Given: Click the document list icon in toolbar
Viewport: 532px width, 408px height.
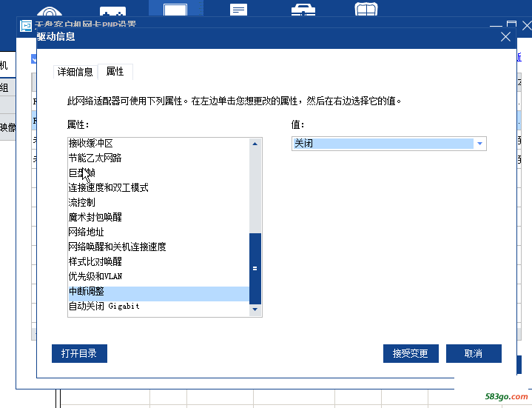Looking at the screenshot, I should pyautogui.click(x=238, y=10).
